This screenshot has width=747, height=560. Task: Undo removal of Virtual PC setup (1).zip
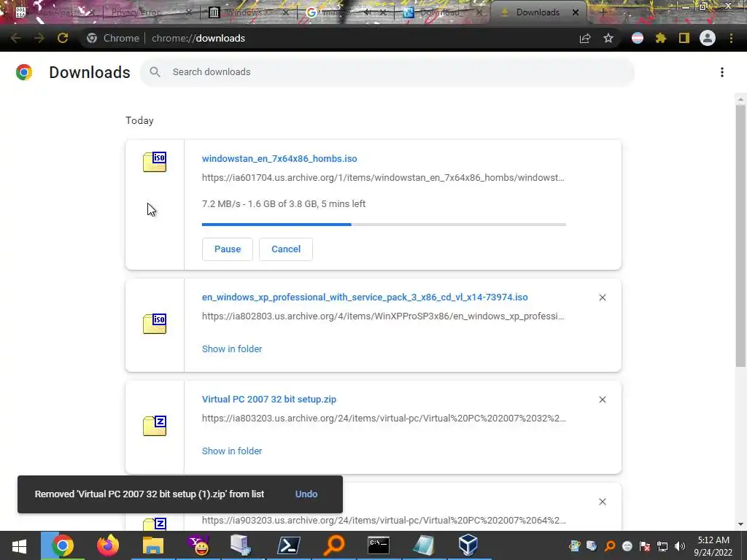point(306,494)
